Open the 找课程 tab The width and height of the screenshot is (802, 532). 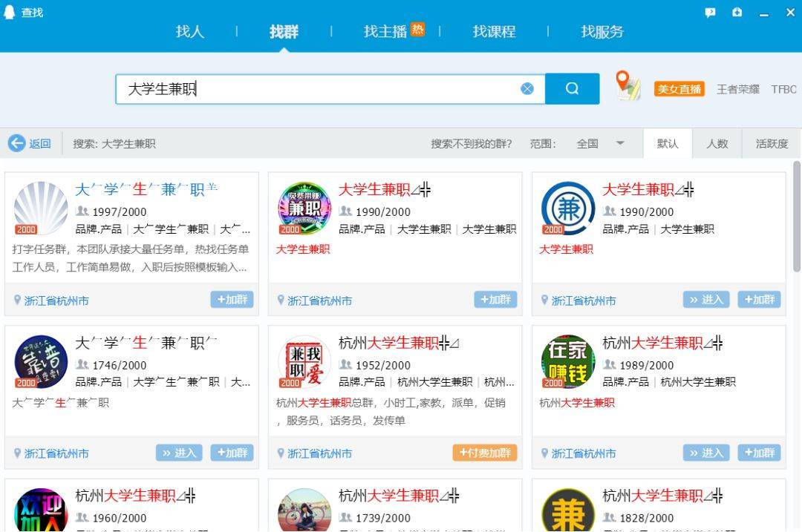pos(494,32)
